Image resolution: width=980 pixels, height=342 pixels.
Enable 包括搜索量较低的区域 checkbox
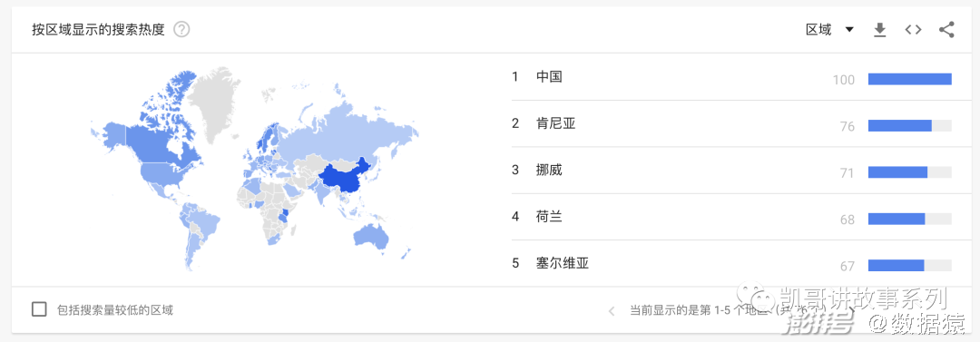[39, 309]
